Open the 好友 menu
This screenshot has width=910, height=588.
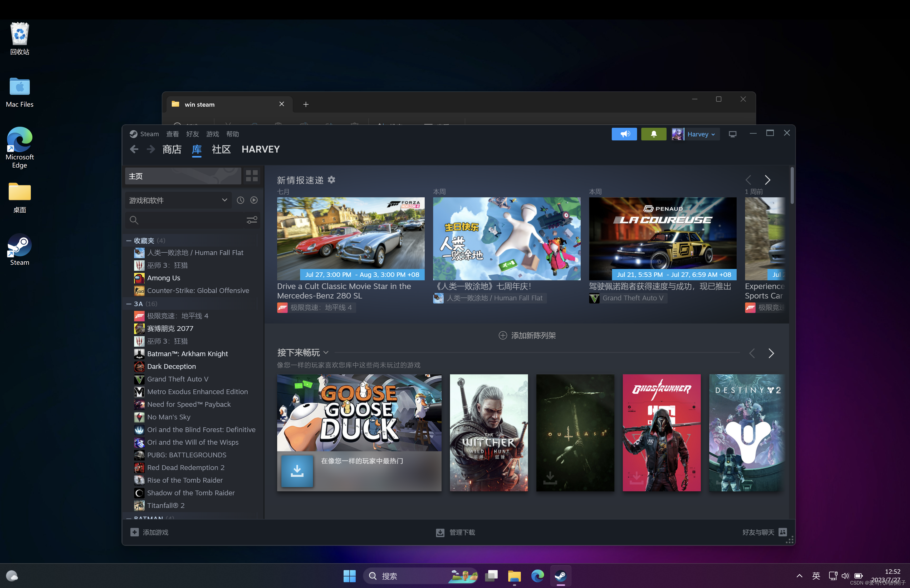(x=193, y=134)
